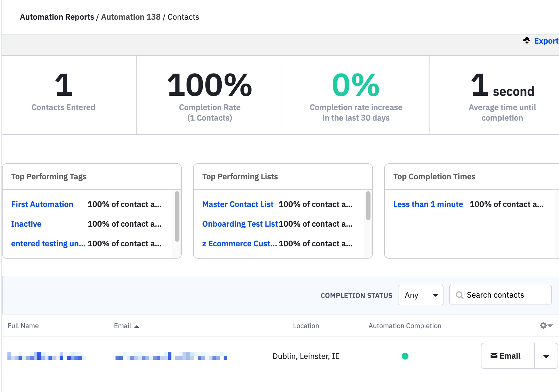Go to Automation Reports via breadcrumb

pos(57,17)
